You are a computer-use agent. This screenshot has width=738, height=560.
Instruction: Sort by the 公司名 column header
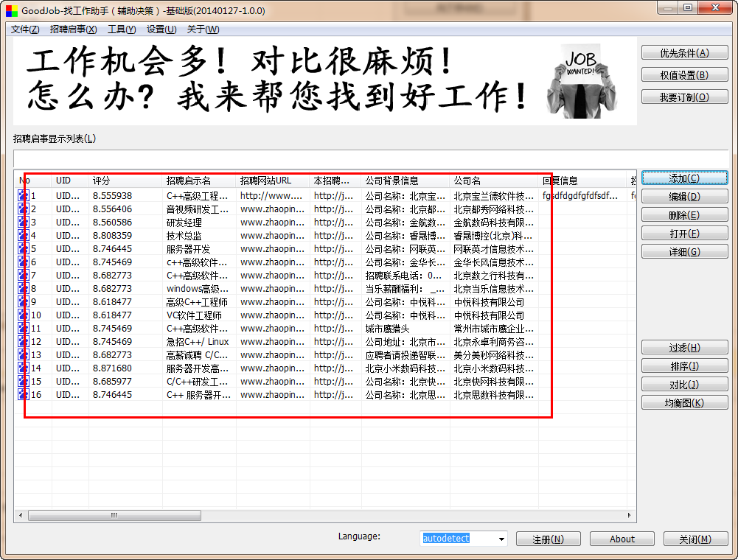tap(494, 181)
